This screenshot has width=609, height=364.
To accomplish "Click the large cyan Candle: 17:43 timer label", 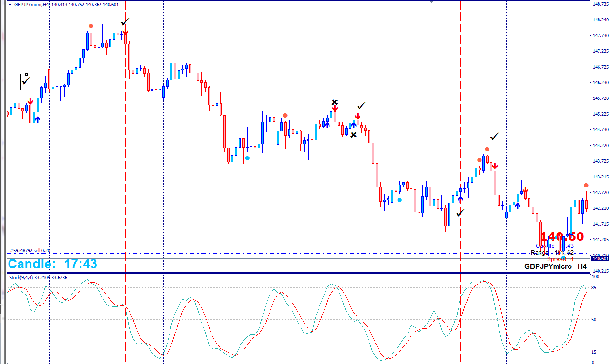I will [x=52, y=264].
